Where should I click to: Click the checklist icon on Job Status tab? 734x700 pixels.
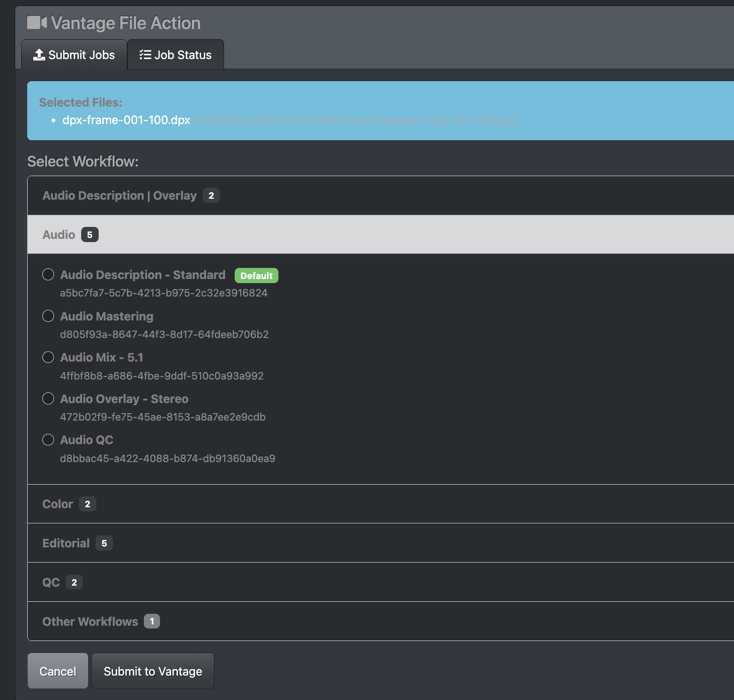(145, 55)
